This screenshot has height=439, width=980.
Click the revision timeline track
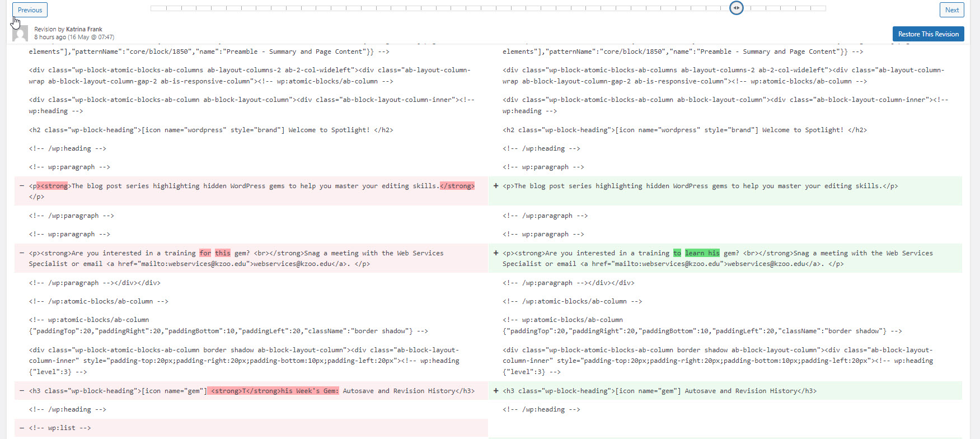pyautogui.click(x=488, y=8)
